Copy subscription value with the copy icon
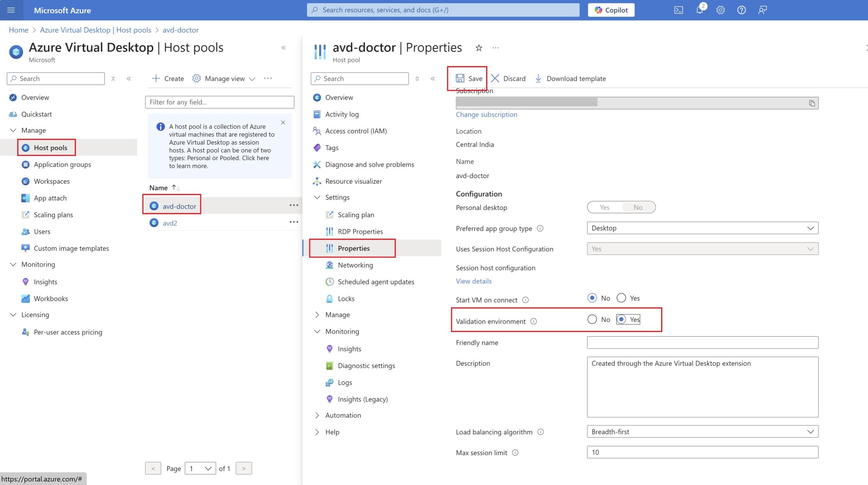 click(812, 103)
